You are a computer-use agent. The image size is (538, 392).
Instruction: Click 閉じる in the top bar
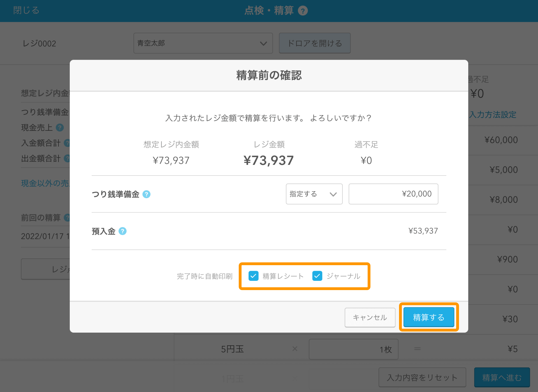26,10
